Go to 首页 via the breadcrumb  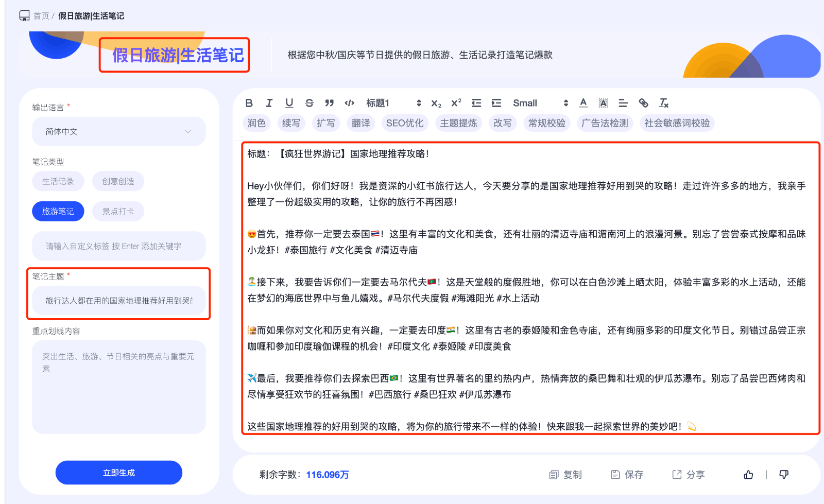pyautogui.click(x=40, y=15)
